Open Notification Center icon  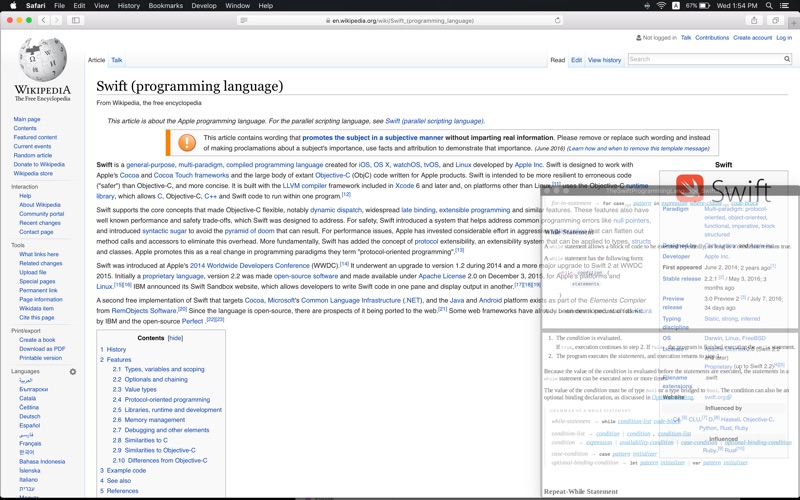[x=785, y=6]
